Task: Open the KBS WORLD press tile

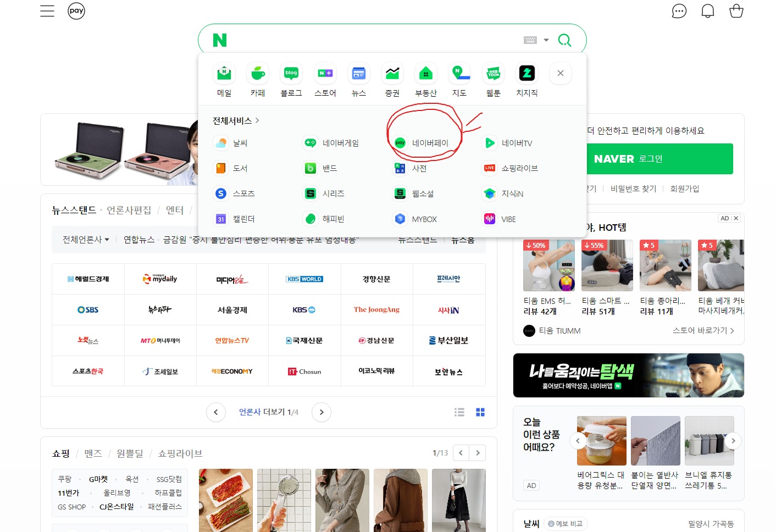Action: [304, 279]
